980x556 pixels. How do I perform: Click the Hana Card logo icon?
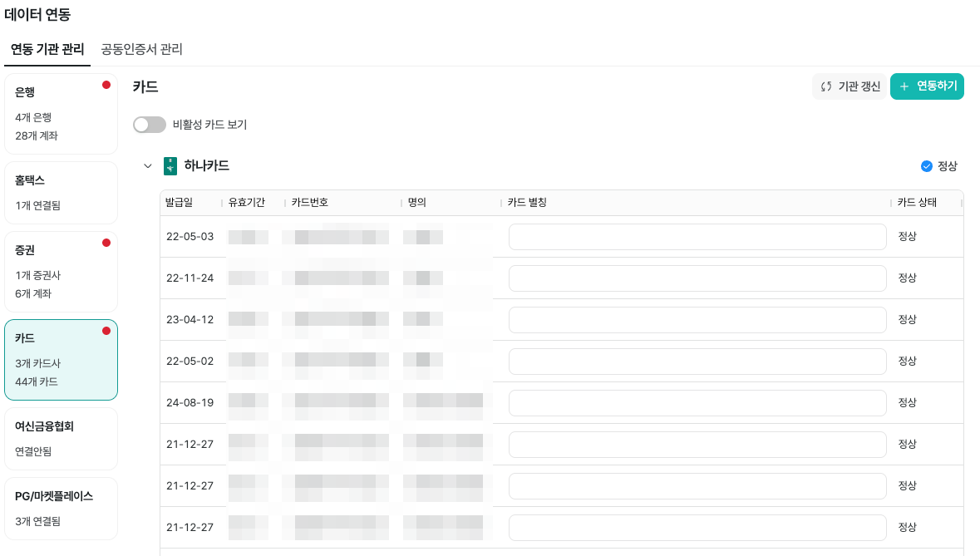[x=170, y=166]
